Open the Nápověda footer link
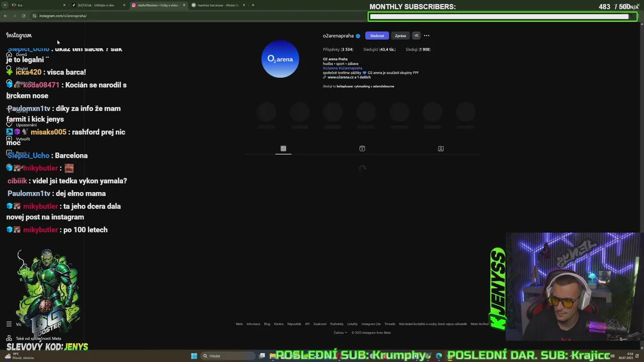The image size is (644, 362). (294, 324)
